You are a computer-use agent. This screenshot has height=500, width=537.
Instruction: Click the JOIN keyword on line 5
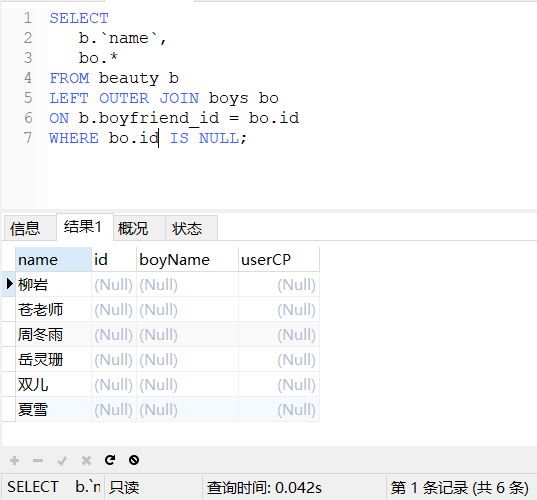pyautogui.click(x=179, y=98)
